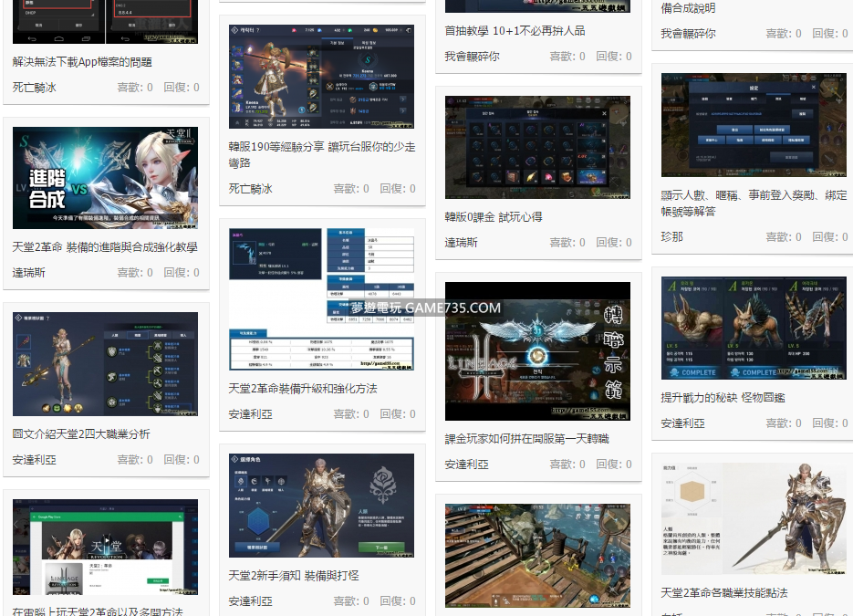Open the inventory grid screenshot thumbnail
The width and height of the screenshot is (853, 616).
click(x=537, y=148)
